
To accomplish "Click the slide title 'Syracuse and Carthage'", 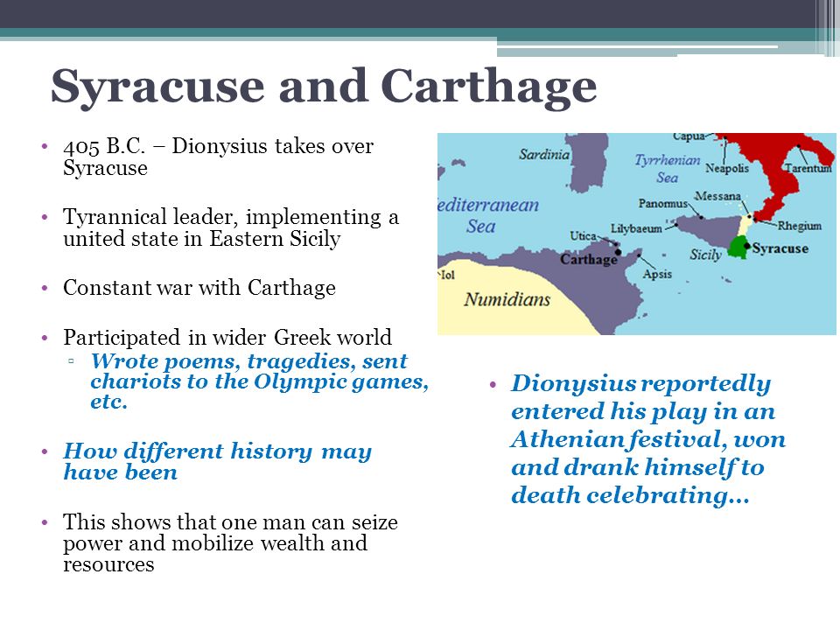I will click(324, 87).
